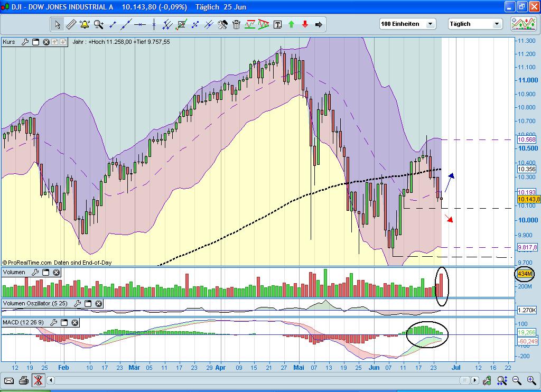
Task: Click the envelope mail icon
Action: 9,381
